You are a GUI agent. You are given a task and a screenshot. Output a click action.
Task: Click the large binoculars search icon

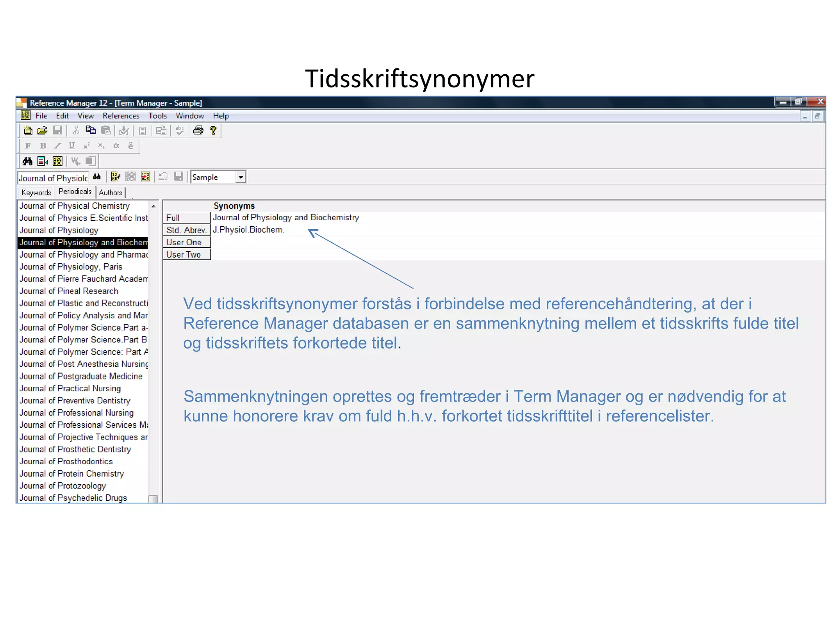[x=27, y=161]
